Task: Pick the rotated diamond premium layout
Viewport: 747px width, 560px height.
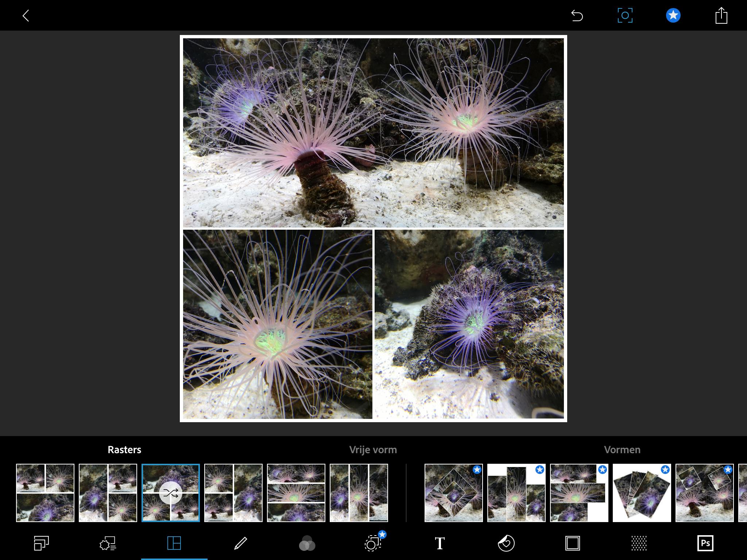Action: coord(454,493)
